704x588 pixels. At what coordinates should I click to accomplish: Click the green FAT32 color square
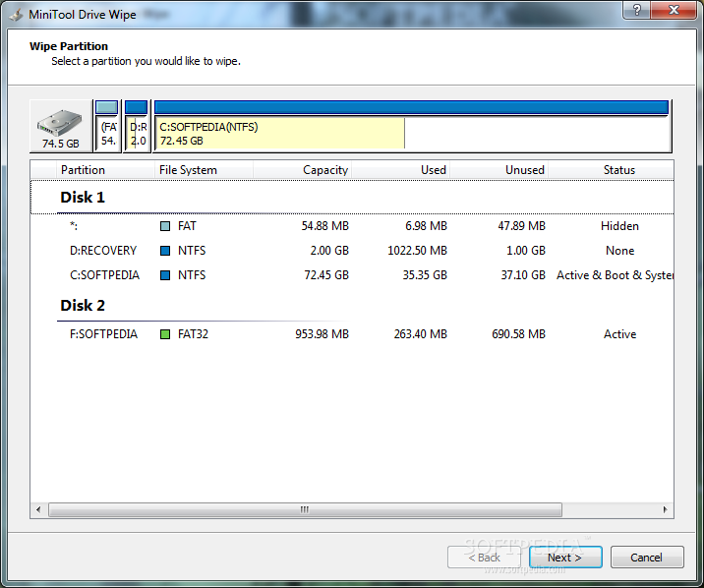click(x=165, y=334)
